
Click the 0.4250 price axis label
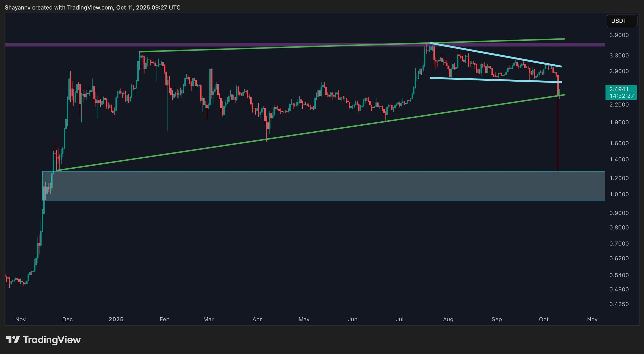point(619,304)
